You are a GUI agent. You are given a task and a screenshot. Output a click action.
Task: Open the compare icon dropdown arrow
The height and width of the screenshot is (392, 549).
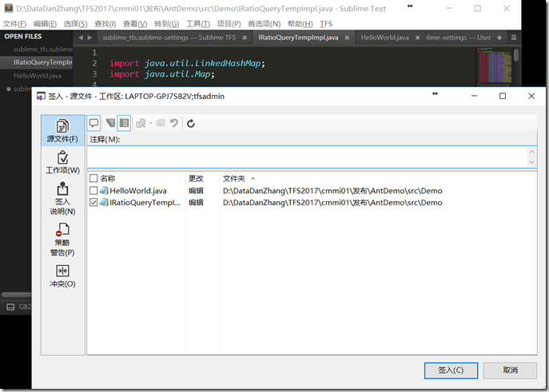tap(150, 124)
